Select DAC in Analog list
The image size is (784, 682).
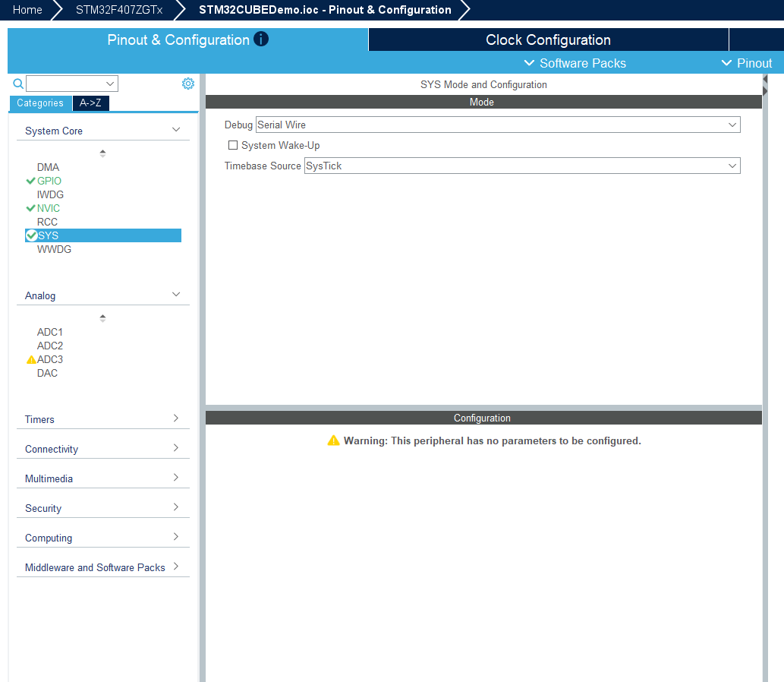[47, 373]
